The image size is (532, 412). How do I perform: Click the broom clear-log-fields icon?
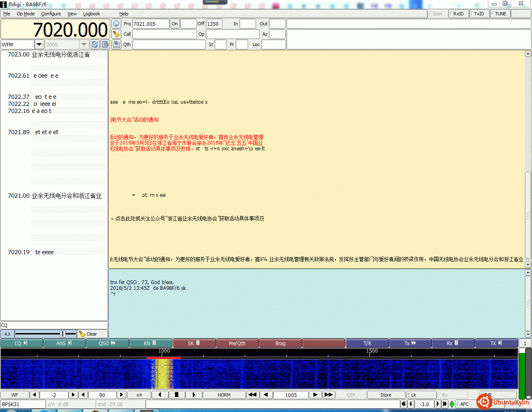coord(116,34)
